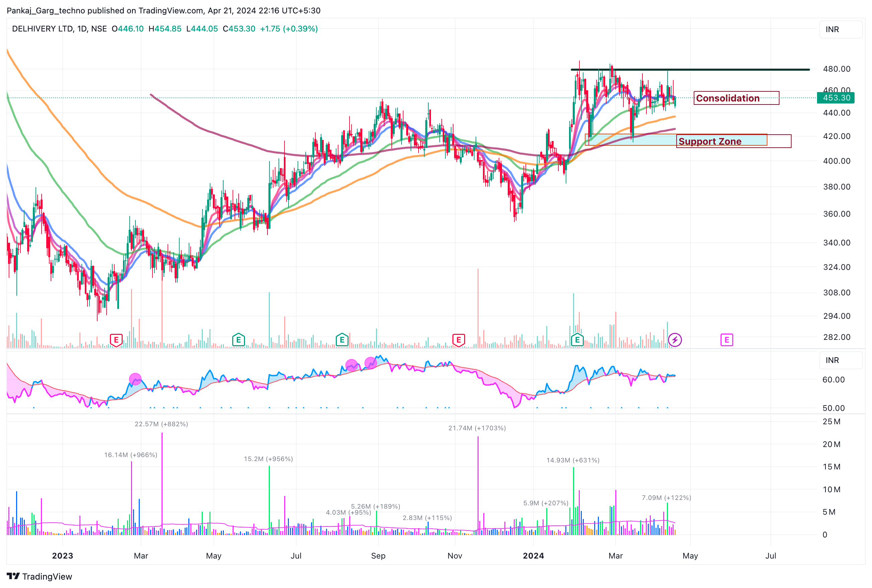Click the red earnings marker after Nov
Screen dimensions: 872x588
[x=458, y=340]
